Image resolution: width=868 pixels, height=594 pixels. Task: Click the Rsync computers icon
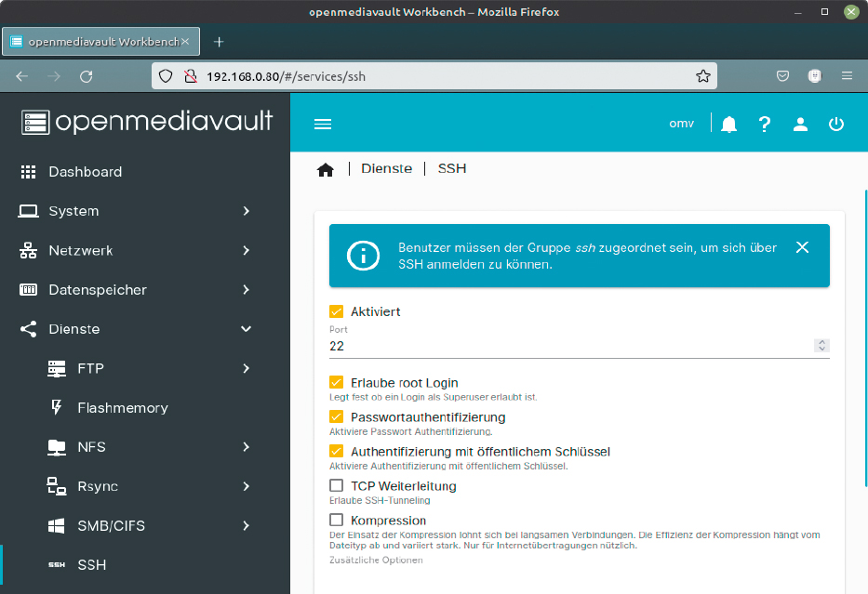pos(57,486)
